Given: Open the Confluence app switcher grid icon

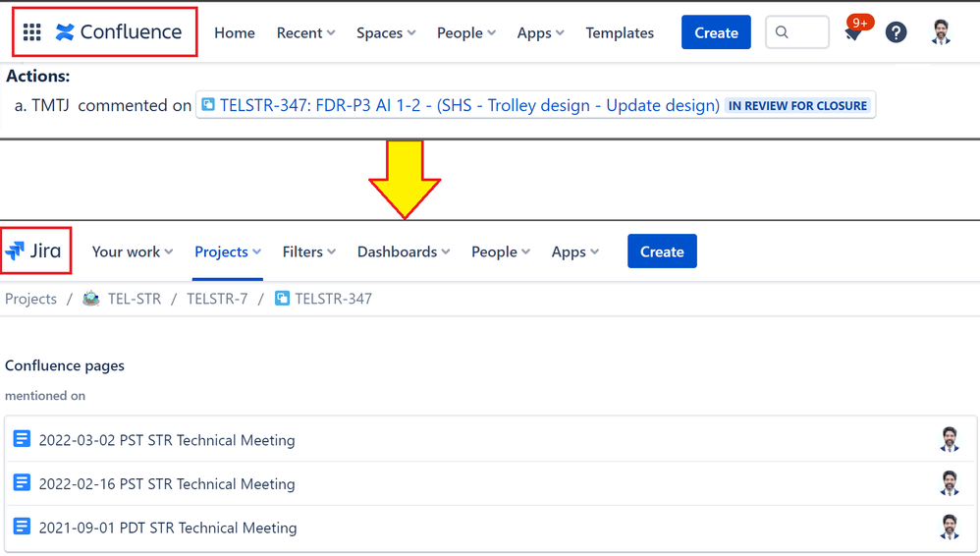Looking at the screenshot, I should tap(31, 31).
